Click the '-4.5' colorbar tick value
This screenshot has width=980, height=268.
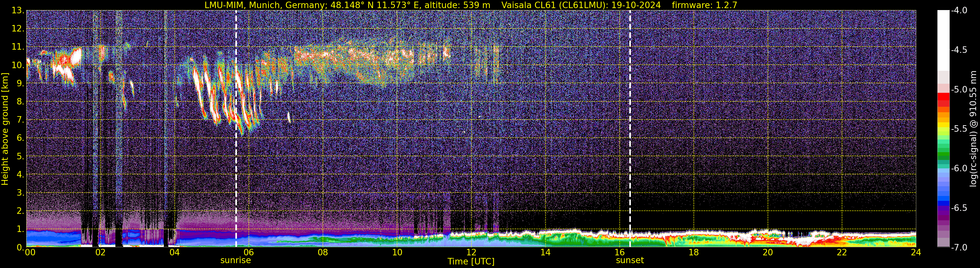[x=959, y=50]
